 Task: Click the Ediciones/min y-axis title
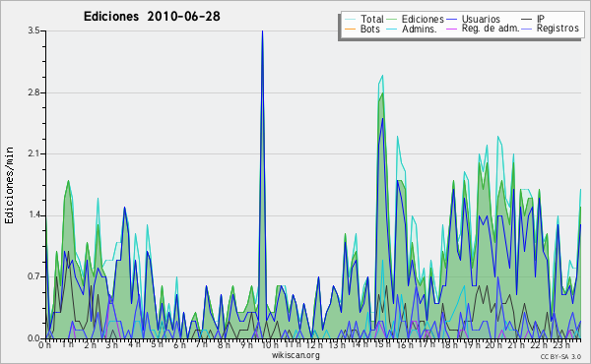point(9,185)
